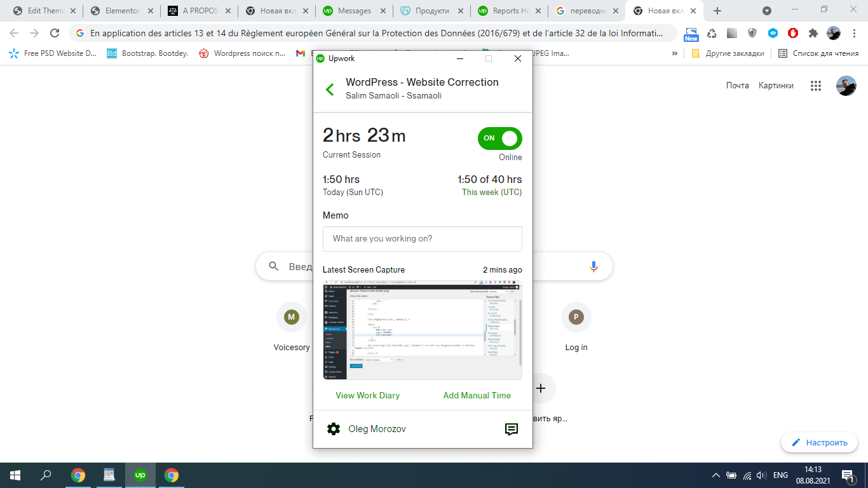The image size is (868, 488).
Task: Switch to A PROPOS tab
Action: (x=199, y=11)
